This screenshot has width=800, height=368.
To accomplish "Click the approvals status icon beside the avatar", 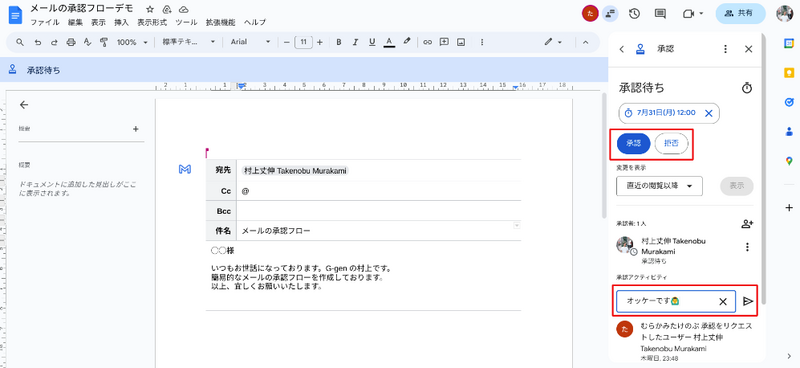I will pyautogui.click(x=610, y=14).
